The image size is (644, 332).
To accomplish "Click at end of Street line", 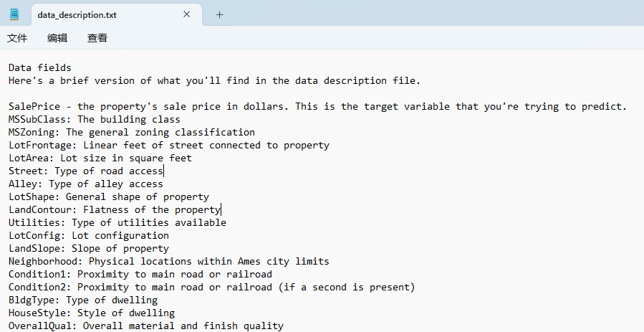I will click(x=163, y=171).
